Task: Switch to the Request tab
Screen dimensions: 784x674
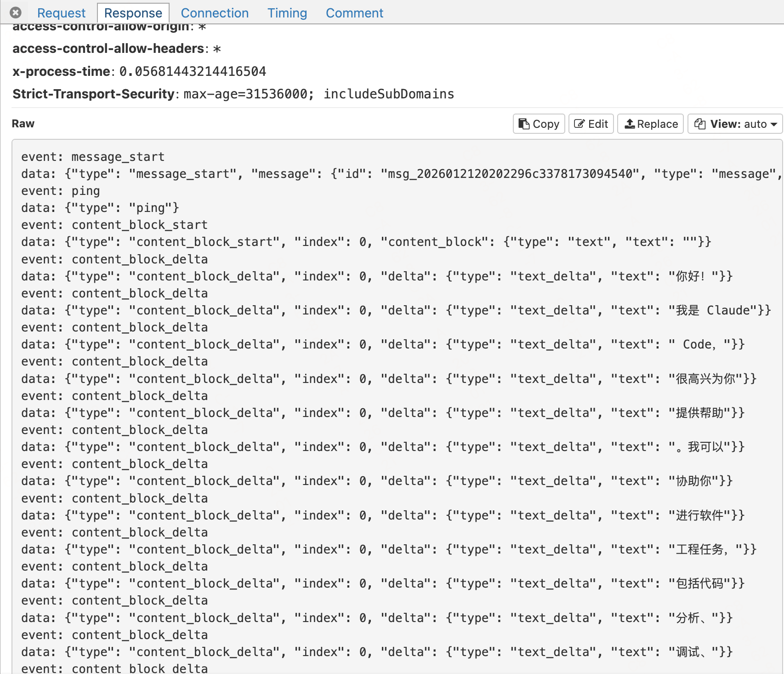Action: [61, 13]
